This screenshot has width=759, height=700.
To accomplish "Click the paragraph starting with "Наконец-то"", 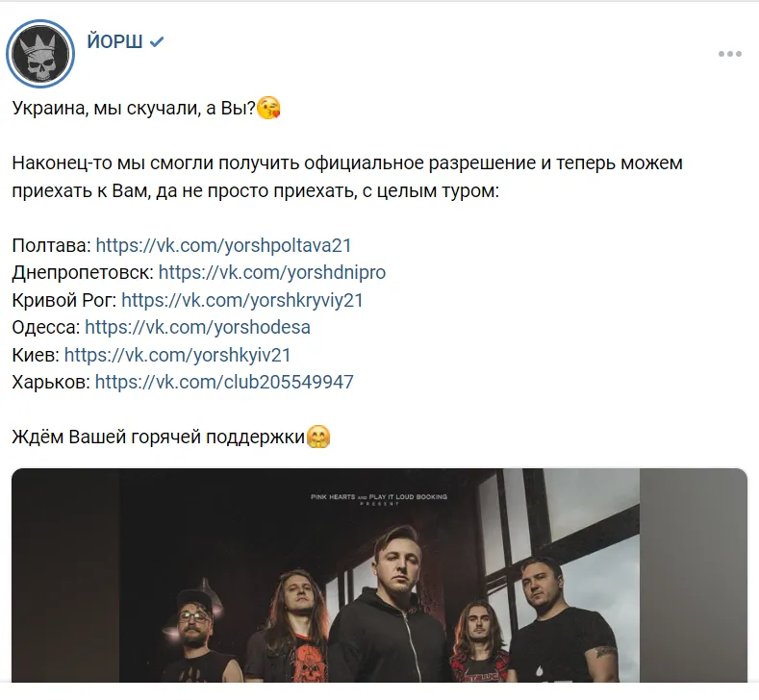I will [x=346, y=177].
